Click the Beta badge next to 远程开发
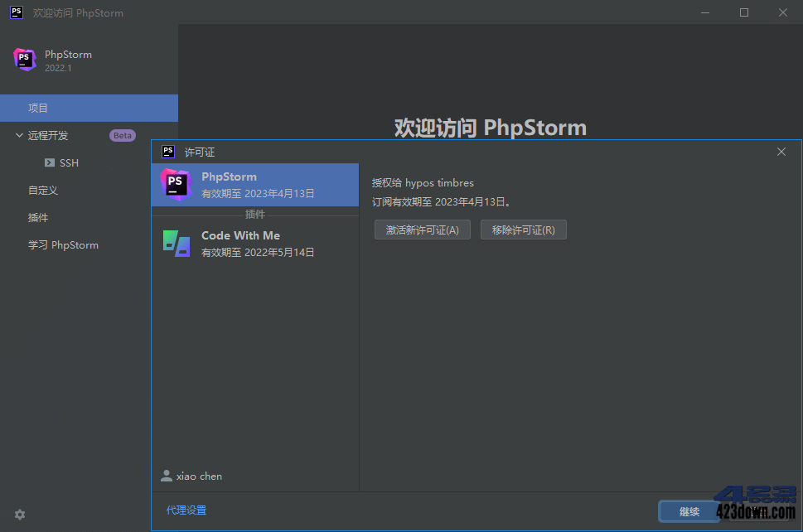The image size is (803, 532). 122,135
